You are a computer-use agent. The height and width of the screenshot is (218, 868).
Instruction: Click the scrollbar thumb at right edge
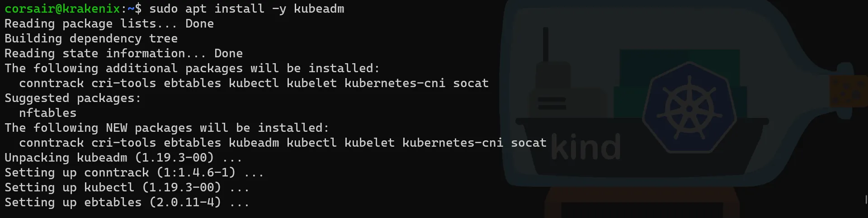866,199
